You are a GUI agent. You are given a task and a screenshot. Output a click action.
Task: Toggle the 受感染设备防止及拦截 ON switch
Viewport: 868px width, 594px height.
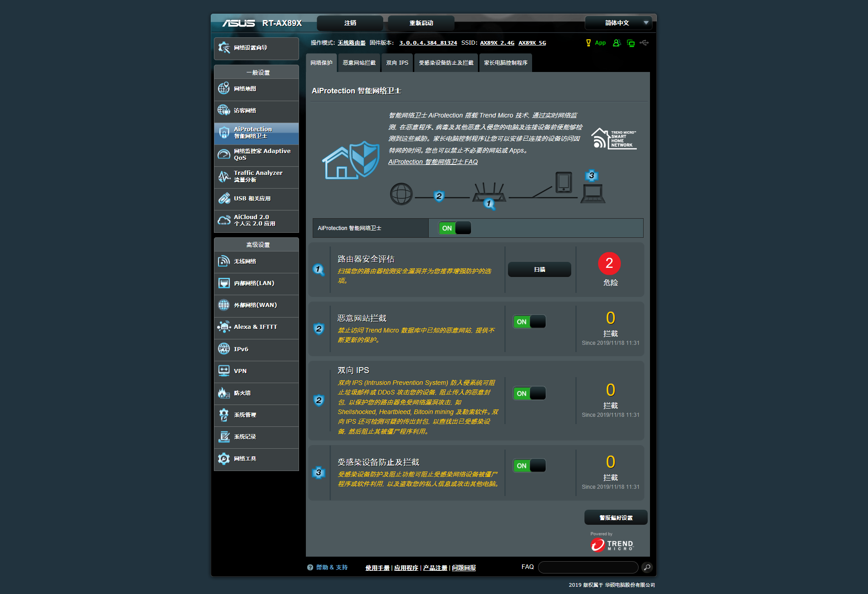529,466
